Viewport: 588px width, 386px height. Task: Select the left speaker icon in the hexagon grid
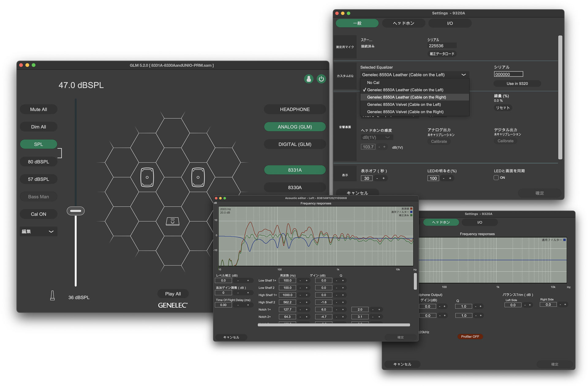[147, 177]
